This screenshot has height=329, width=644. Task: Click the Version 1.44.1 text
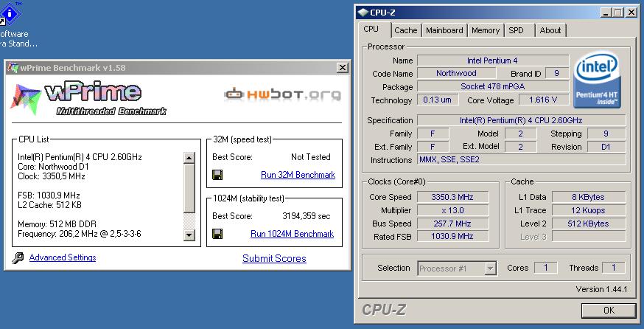[x=602, y=289]
